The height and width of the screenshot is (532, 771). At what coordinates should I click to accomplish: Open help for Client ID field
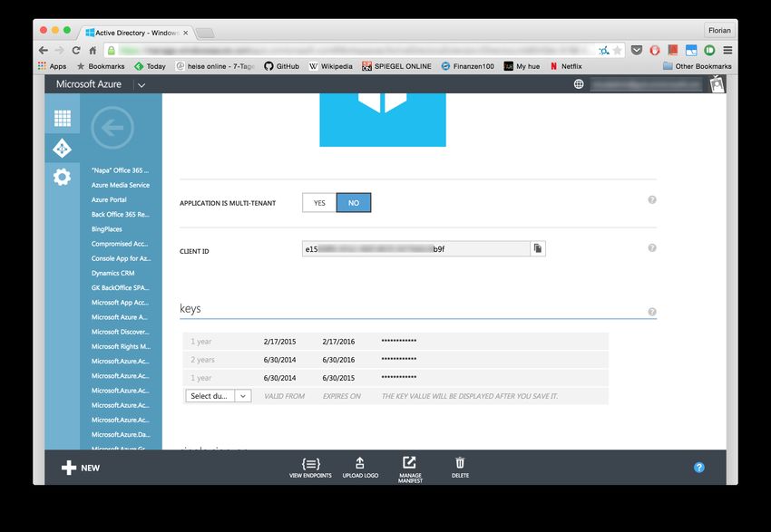click(x=652, y=248)
